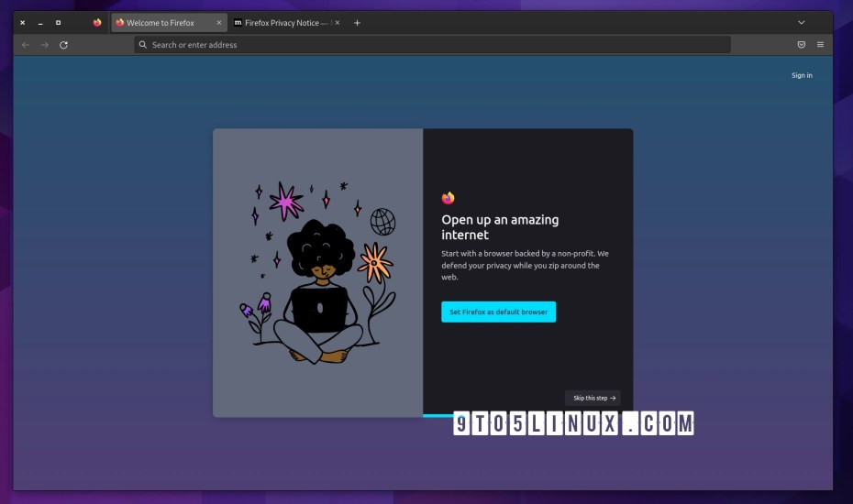The image size is (853, 504).
Task: Go forward using the forward arrow
Action: pos(45,45)
